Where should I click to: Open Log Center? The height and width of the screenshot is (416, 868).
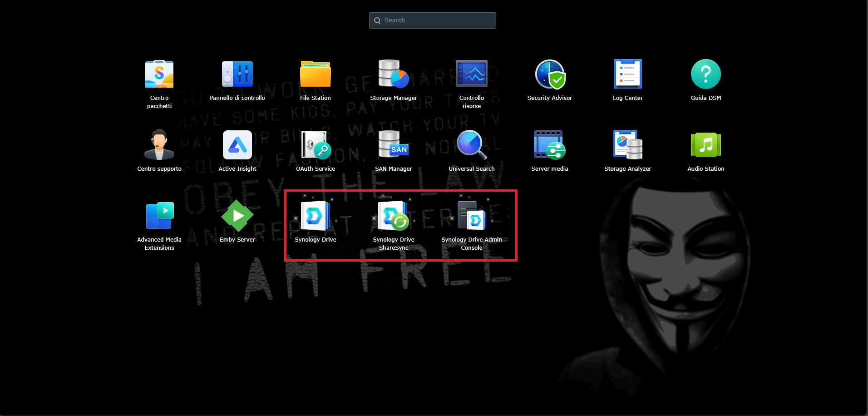(x=628, y=74)
